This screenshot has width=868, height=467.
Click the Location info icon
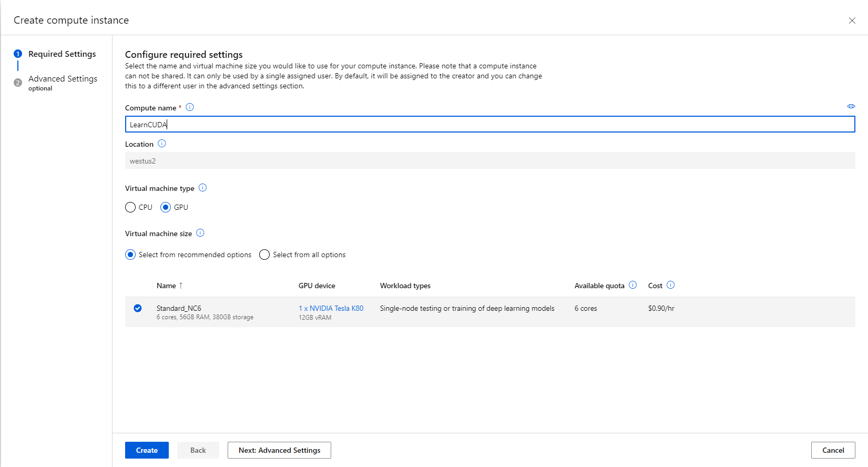click(x=162, y=144)
